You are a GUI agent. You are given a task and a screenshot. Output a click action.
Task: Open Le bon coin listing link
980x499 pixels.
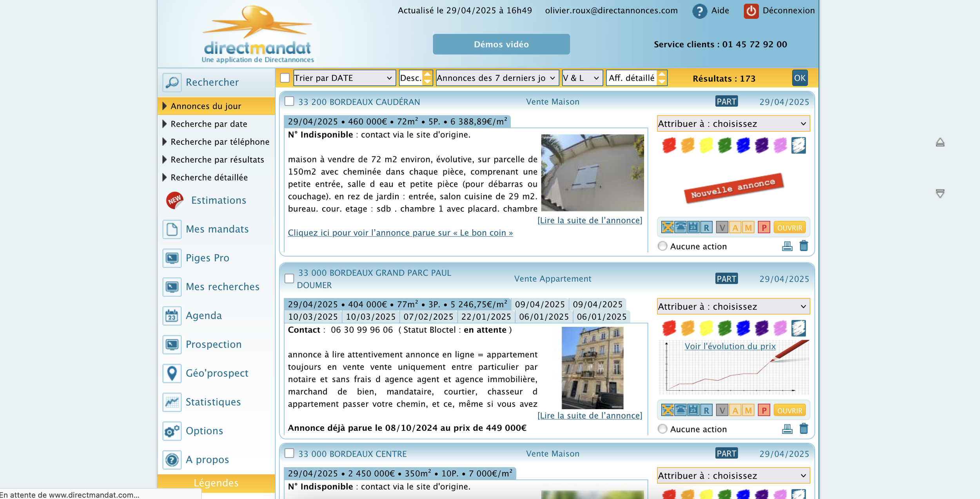tap(400, 233)
